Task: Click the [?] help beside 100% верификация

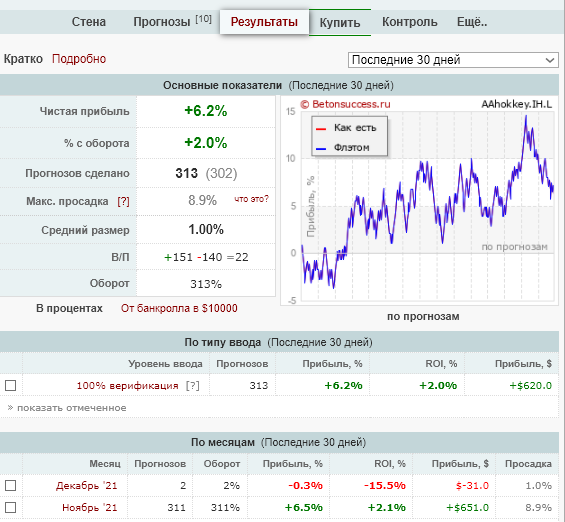Action: [192, 385]
